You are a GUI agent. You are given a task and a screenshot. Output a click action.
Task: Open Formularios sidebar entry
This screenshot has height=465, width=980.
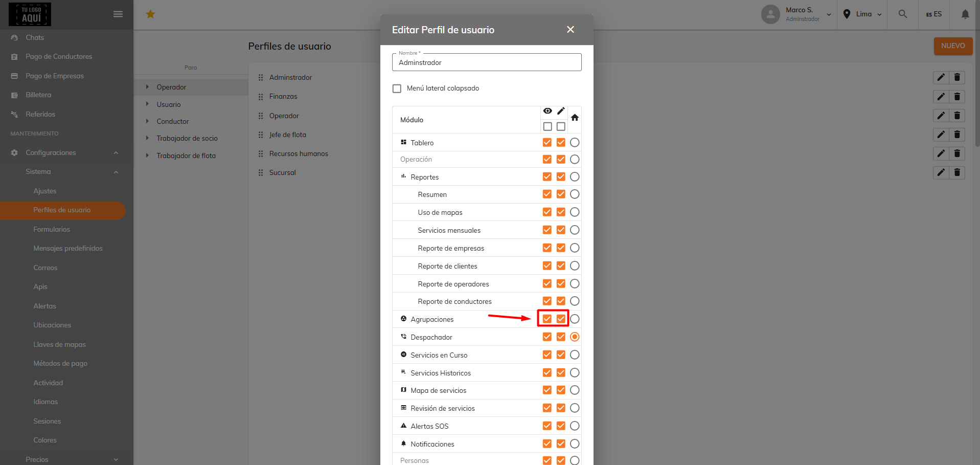tap(52, 229)
